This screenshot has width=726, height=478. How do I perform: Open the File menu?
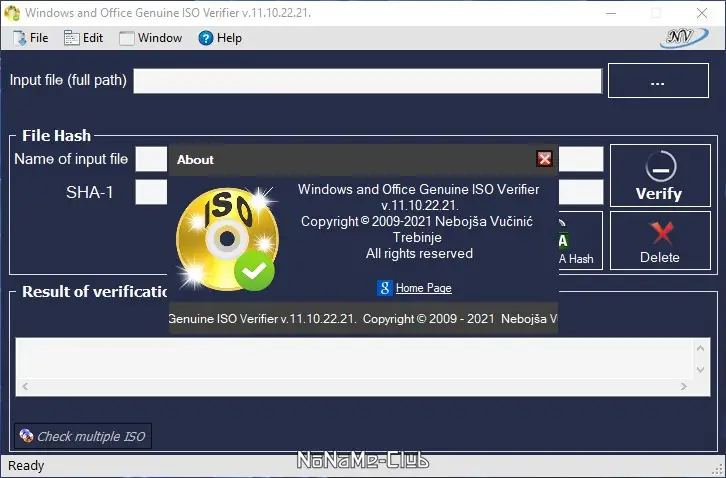[31, 38]
